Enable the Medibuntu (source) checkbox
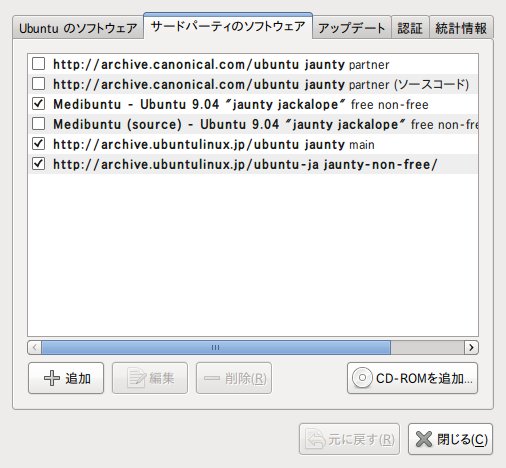The width and height of the screenshot is (506, 468). (39, 124)
